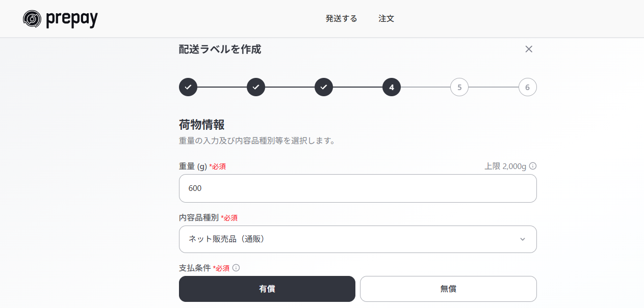Image resolution: width=644 pixels, height=308 pixels.
Task: Focus the 重量 (g) input field
Action: pyautogui.click(x=358, y=188)
